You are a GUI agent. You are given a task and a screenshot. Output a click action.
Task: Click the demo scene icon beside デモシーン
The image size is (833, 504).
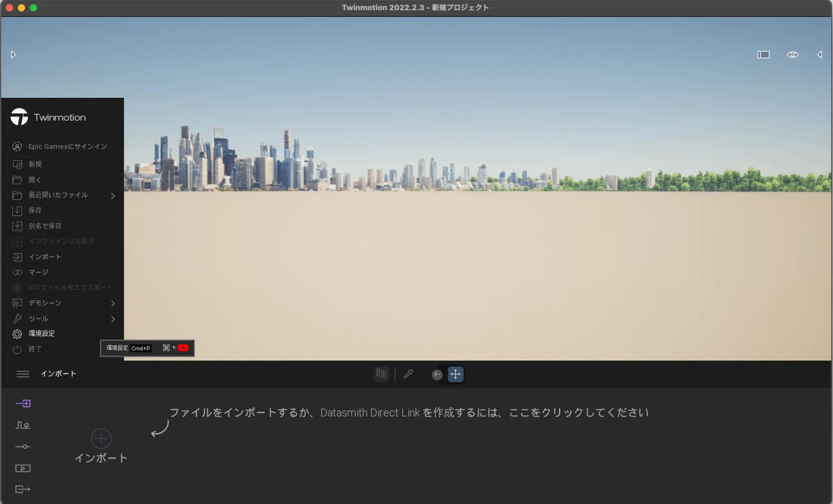[x=17, y=303]
